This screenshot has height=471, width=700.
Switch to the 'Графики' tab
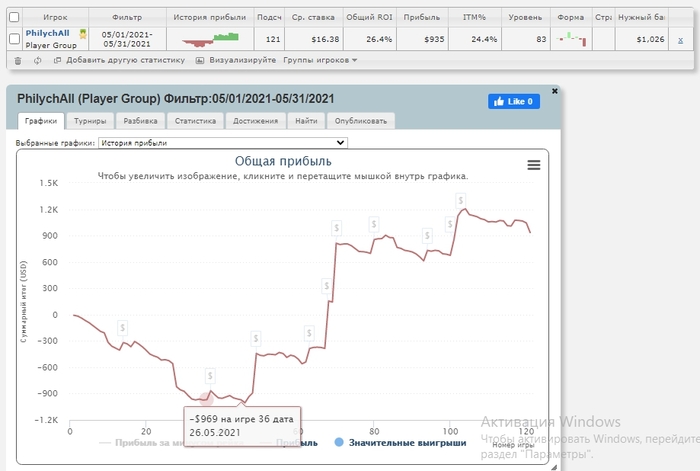pyautogui.click(x=41, y=121)
